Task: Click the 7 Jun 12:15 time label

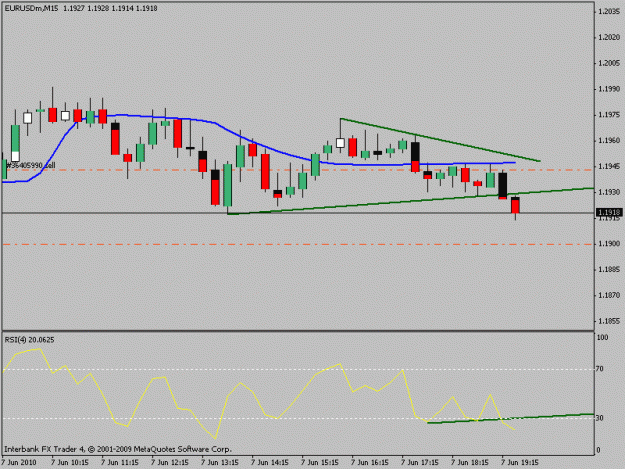Action: pos(170,463)
